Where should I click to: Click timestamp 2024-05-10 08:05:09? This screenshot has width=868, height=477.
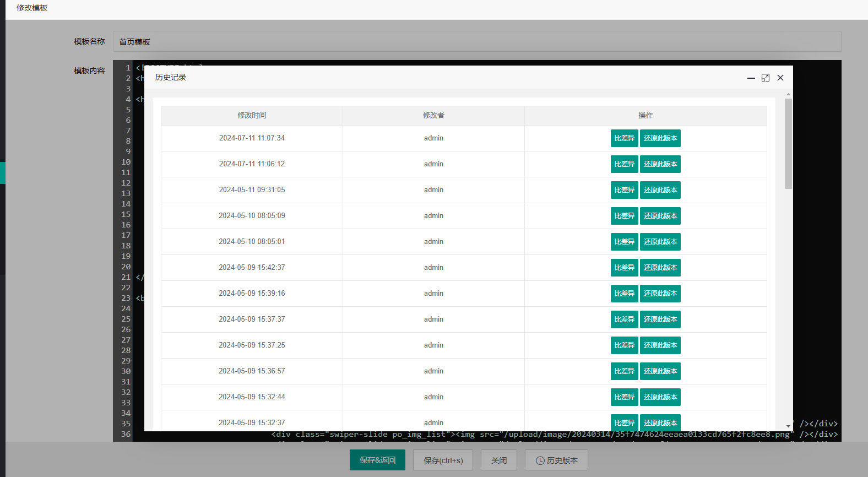pos(252,216)
